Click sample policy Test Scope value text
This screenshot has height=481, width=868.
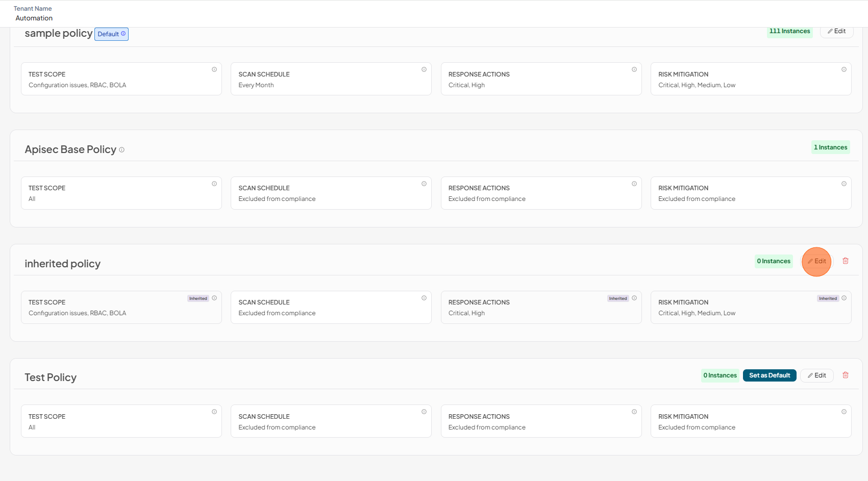click(78, 85)
